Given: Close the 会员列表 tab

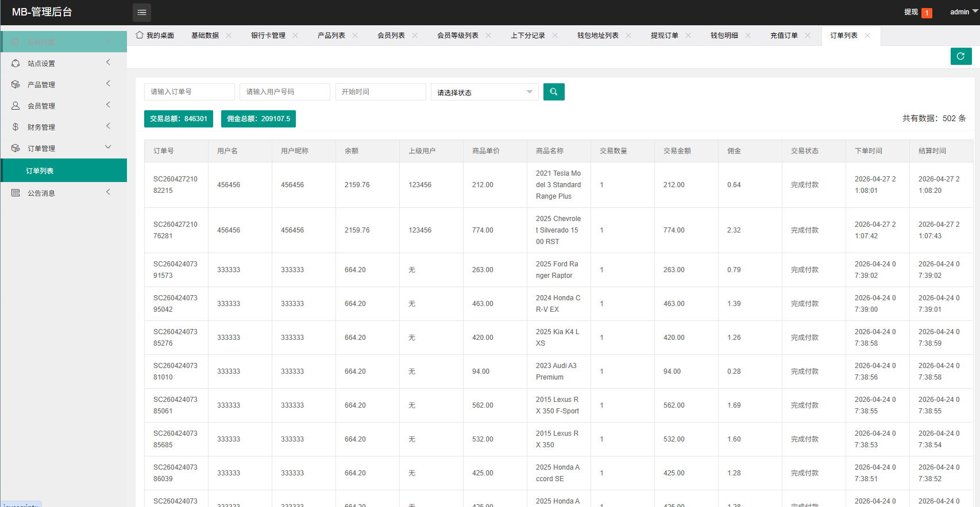Looking at the screenshot, I should point(415,36).
